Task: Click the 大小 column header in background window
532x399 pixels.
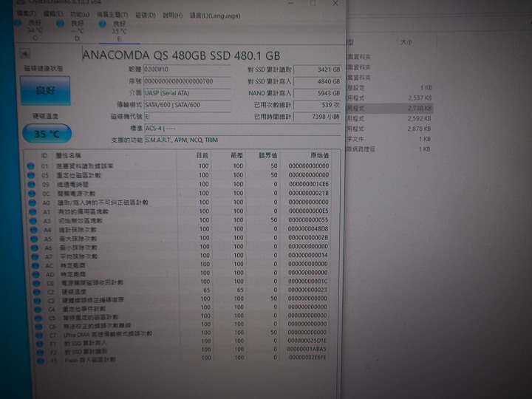Action: [x=406, y=42]
